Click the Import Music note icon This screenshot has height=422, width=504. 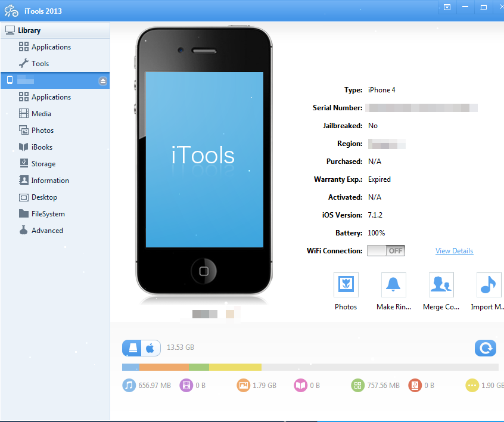tap(488, 284)
